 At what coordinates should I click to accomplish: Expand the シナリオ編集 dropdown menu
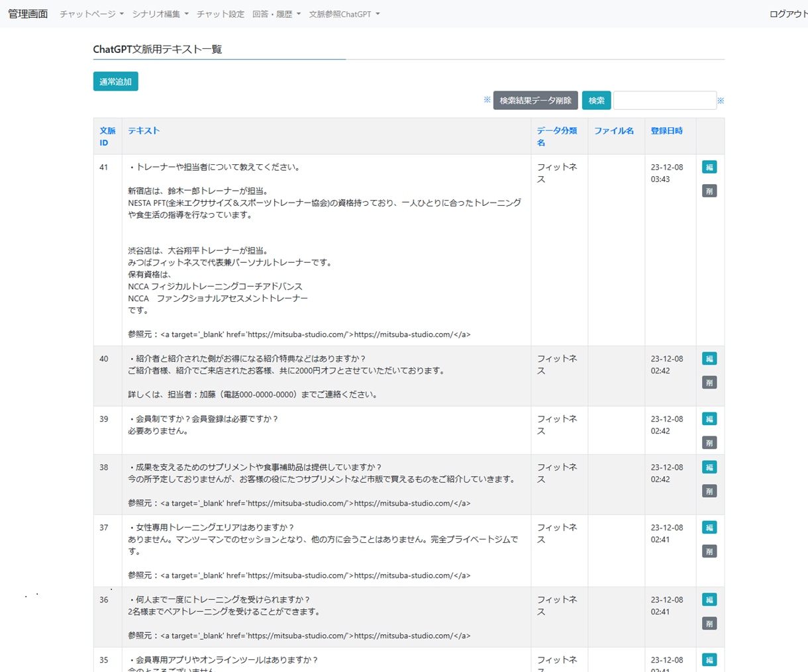[160, 14]
